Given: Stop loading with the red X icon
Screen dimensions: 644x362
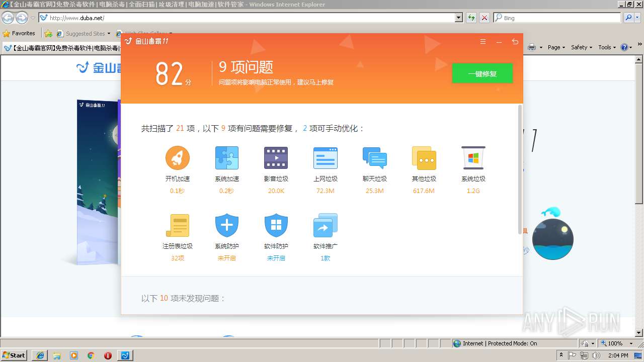Looking at the screenshot, I should pos(484,18).
